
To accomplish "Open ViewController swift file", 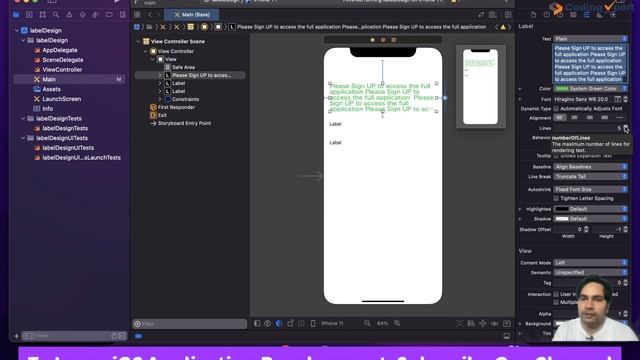I will point(62,70).
